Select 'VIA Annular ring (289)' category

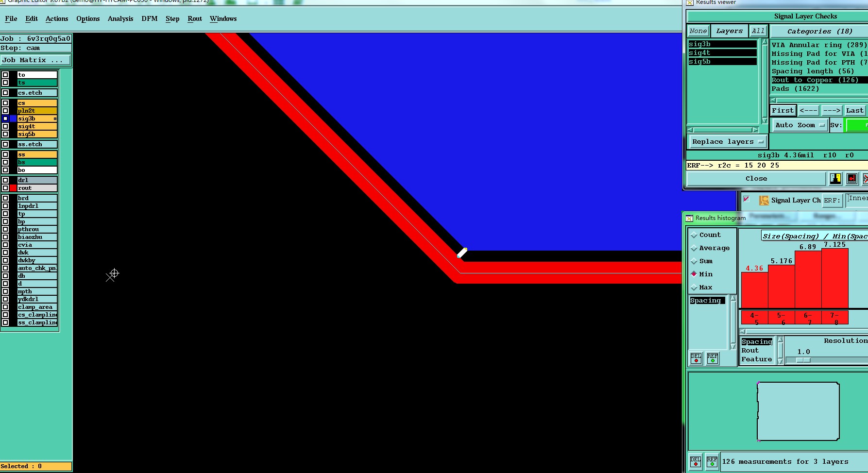(819, 45)
